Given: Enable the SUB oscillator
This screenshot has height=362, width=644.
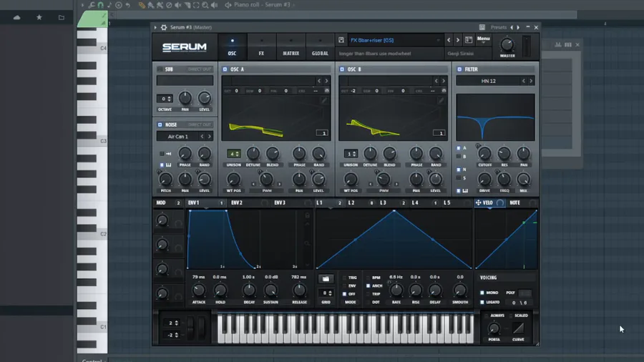Looking at the screenshot, I should [160, 69].
